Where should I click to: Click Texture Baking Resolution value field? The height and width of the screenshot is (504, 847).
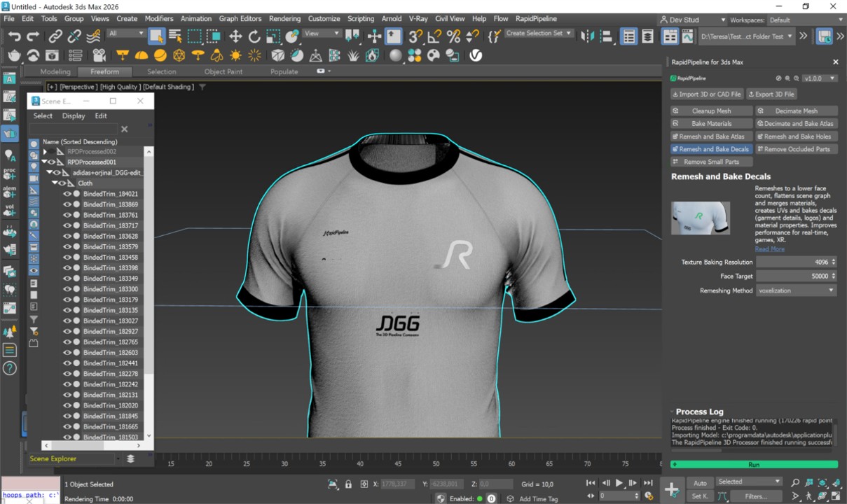tap(797, 262)
